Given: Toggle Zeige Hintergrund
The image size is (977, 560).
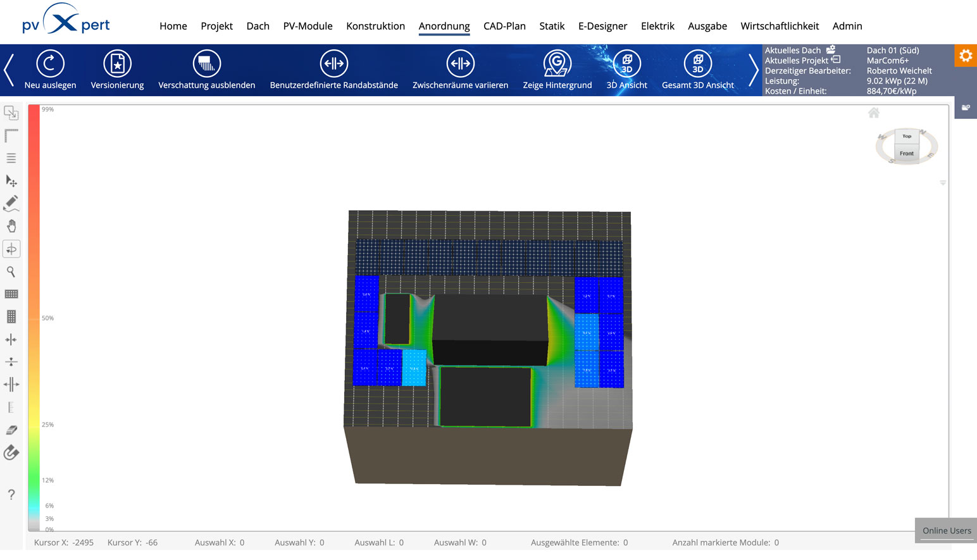Looking at the screenshot, I should coord(557,64).
